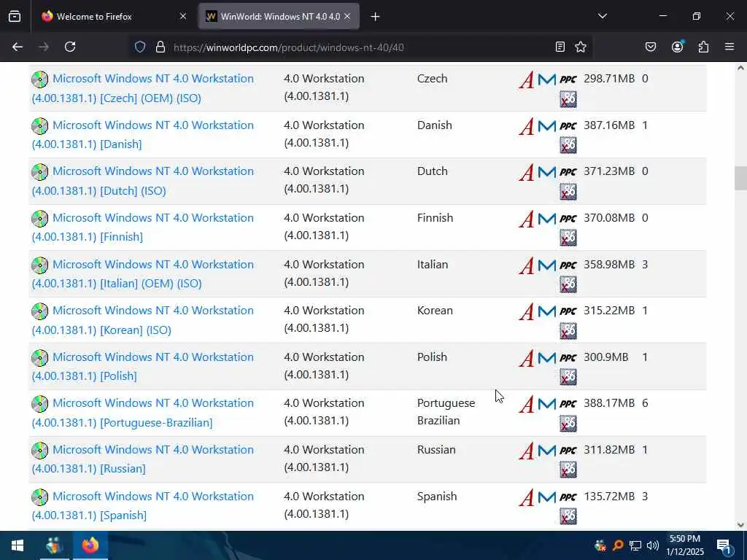
Task: Open the extensions menu
Action: [703, 47]
